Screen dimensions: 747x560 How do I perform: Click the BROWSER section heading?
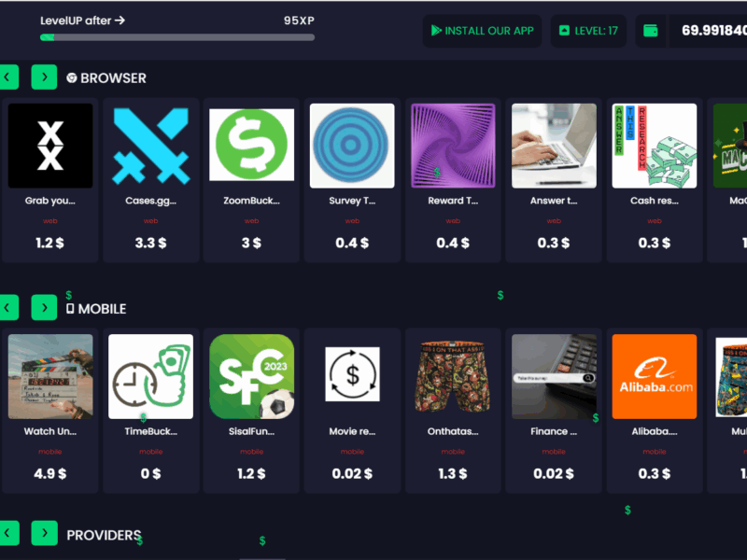point(113,78)
